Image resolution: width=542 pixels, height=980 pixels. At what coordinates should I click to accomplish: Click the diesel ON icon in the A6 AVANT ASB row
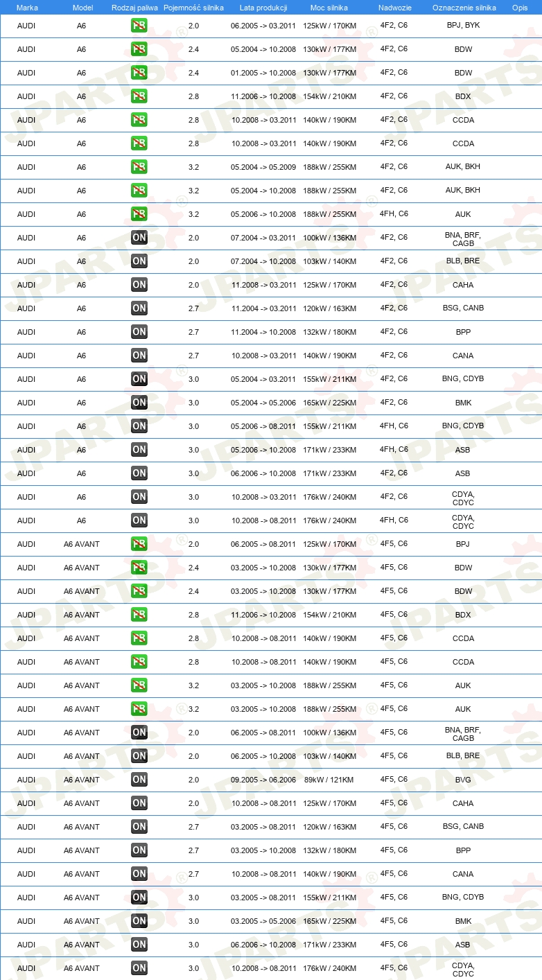(x=139, y=945)
